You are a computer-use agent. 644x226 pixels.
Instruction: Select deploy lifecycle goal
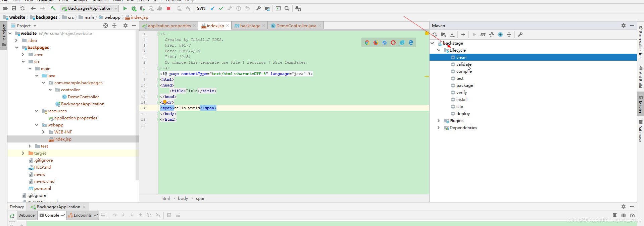[463, 114]
